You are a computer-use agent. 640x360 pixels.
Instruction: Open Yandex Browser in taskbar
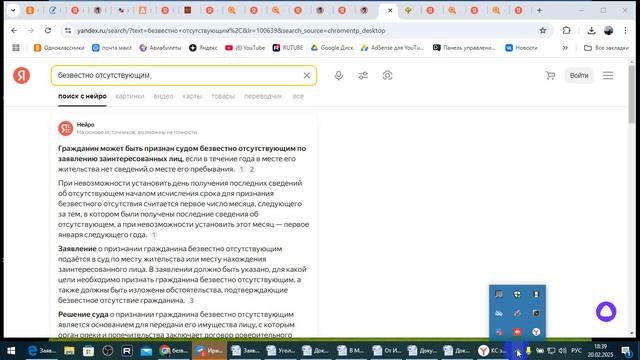coord(491,351)
